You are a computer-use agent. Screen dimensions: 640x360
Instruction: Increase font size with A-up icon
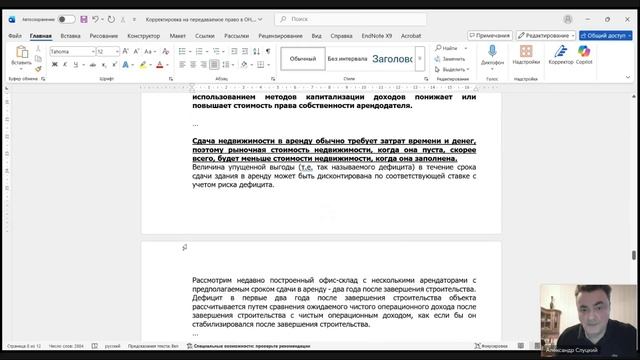(126, 51)
